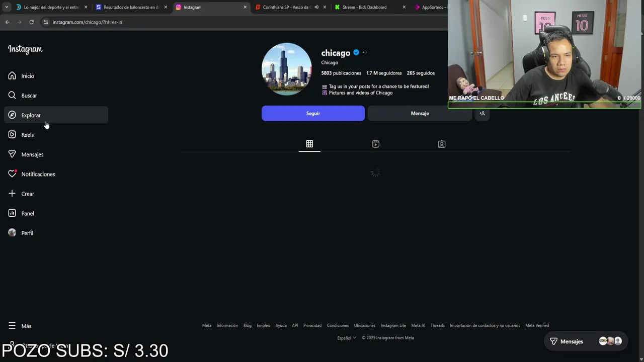This screenshot has width=644, height=362.
Task: Close the Resultados de baloncesto tab
Action: pyautogui.click(x=166, y=7)
